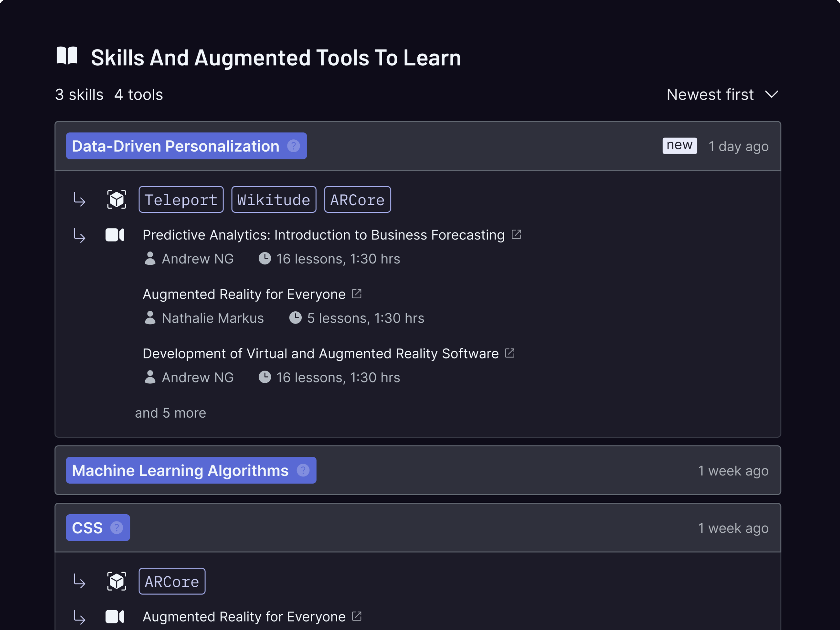Click the 'new' badge on first skill
Image resolution: width=840 pixels, height=630 pixels.
coord(680,146)
